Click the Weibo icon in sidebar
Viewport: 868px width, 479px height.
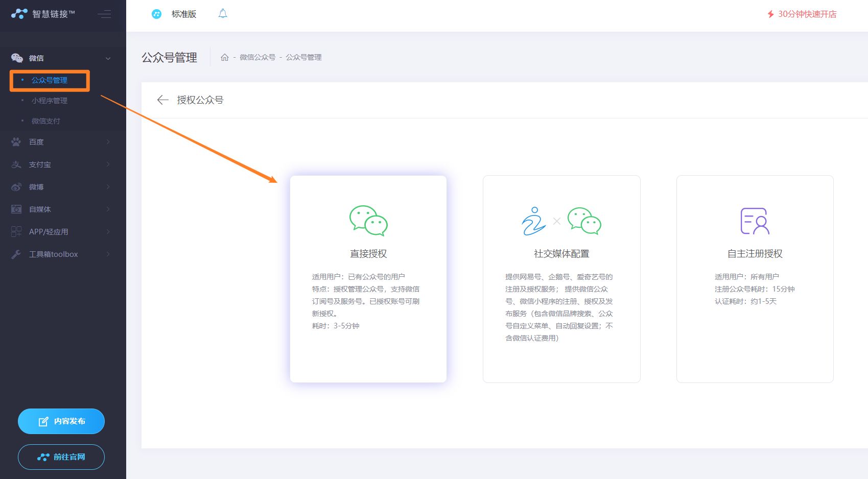[16, 187]
